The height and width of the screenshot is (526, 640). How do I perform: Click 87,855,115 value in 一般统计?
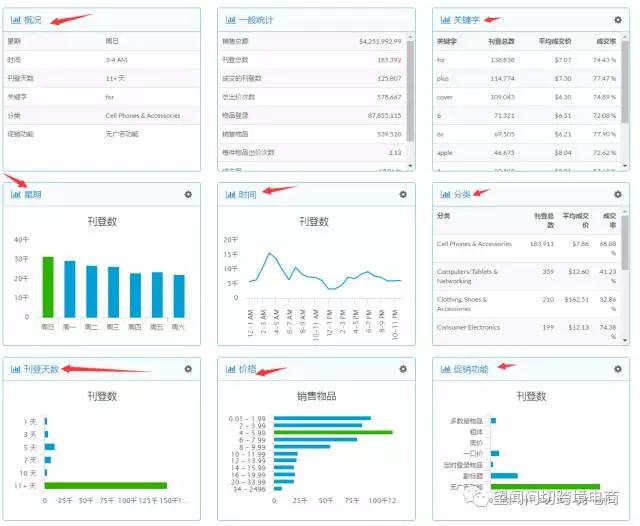[384, 115]
